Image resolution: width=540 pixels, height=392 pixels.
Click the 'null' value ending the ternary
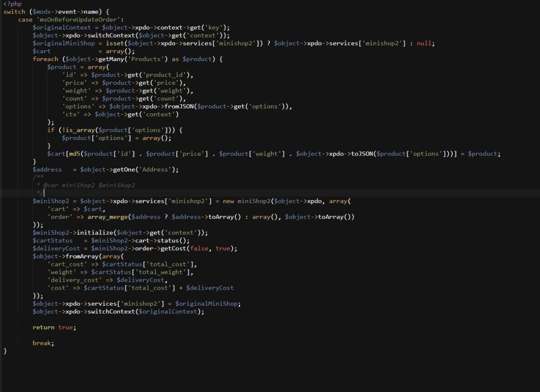click(424, 43)
